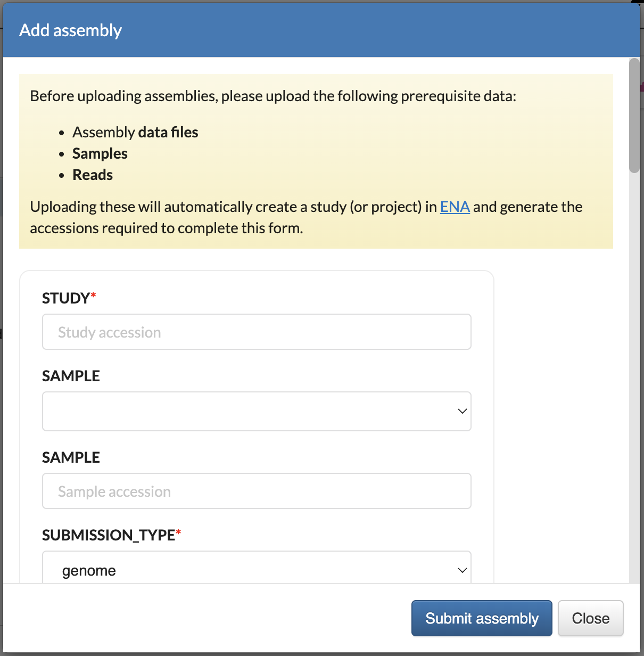This screenshot has height=656, width=644.
Task: Open the empty SAMPLE dropdown
Action: tap(257, 411)
